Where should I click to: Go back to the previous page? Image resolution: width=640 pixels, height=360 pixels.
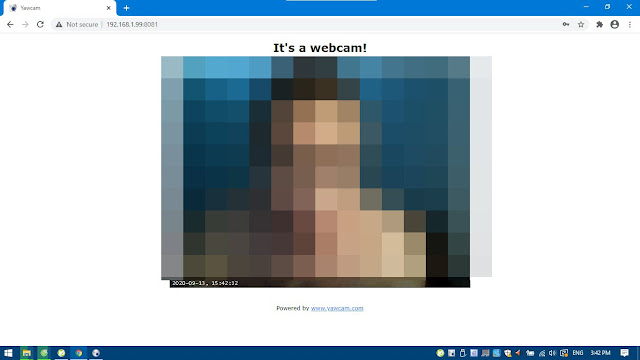[10, 24]
